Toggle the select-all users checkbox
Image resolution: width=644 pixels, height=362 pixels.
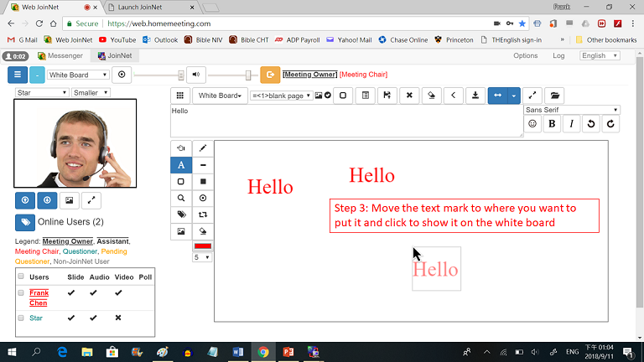pyautogui.click(x=21, y=277)
